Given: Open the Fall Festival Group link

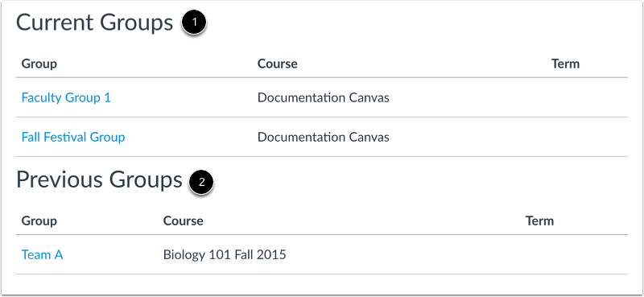Looking at the screenshot, I should click(73, 137).
